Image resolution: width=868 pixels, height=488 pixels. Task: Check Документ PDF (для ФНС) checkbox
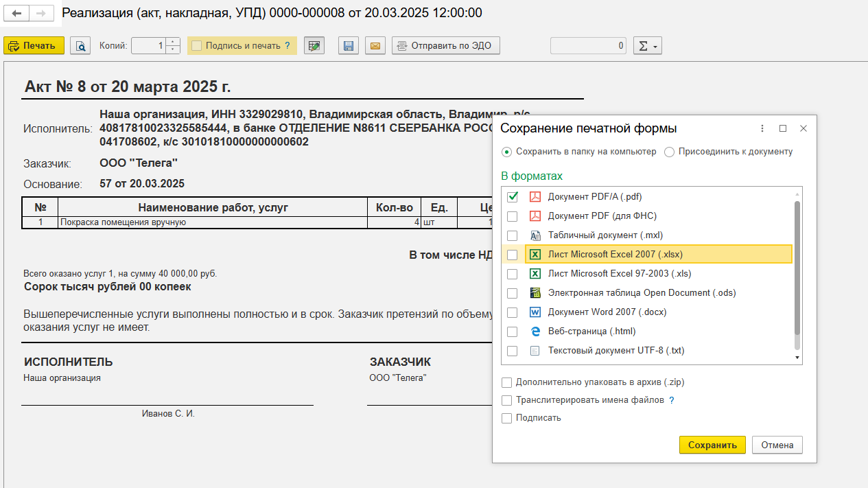[512, 216]
